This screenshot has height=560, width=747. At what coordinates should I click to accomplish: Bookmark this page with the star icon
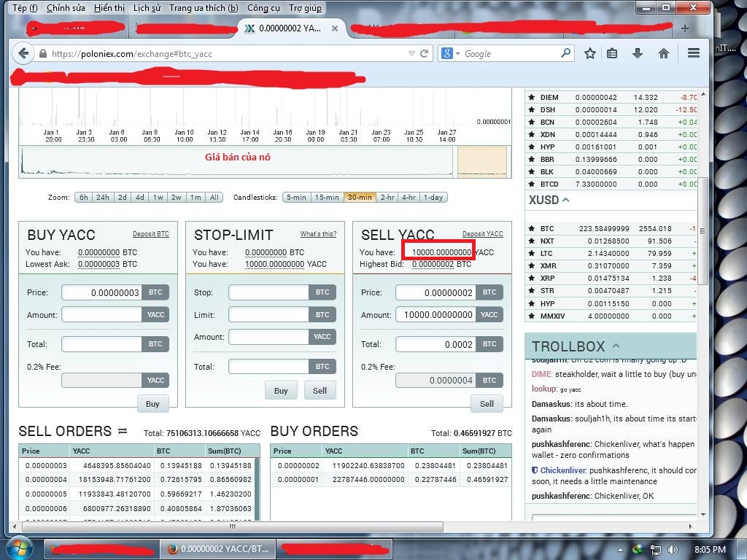click(590, 53)
